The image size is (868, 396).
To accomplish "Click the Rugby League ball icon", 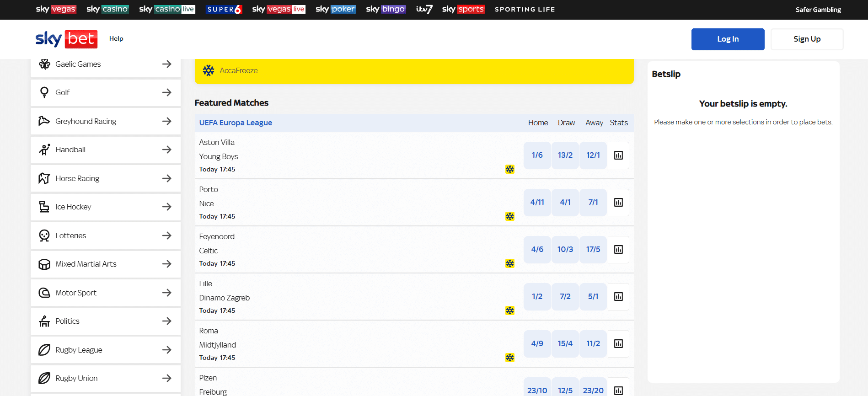I will [x=44, y=350].
